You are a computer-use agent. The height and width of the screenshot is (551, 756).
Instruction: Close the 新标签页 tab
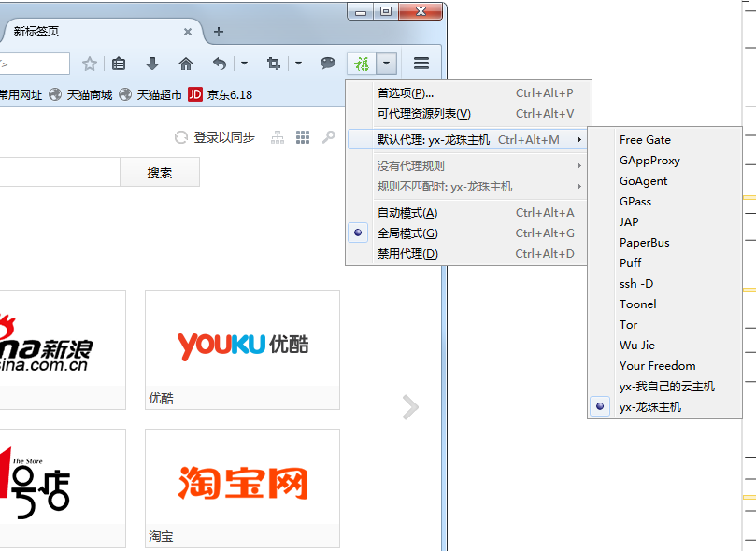click(x=188, y=32)
